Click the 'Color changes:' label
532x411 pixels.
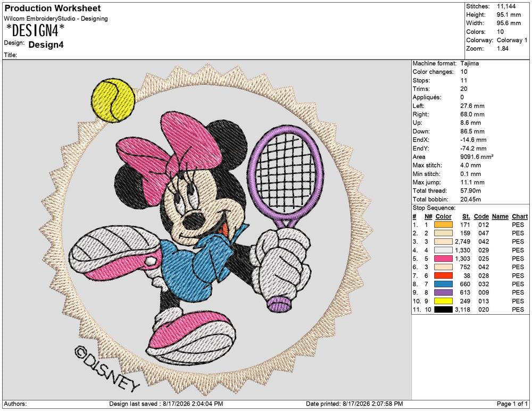click(x=433, y=72)
